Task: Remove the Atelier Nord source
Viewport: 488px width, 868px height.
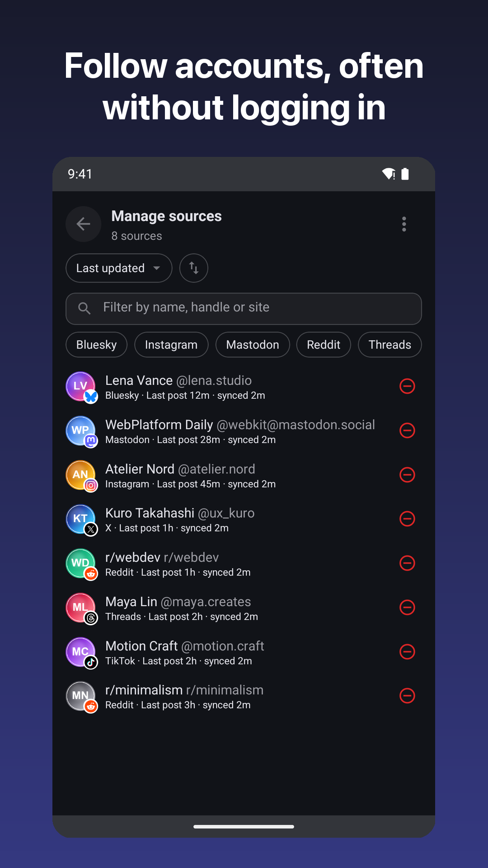Action: [407, 475]
